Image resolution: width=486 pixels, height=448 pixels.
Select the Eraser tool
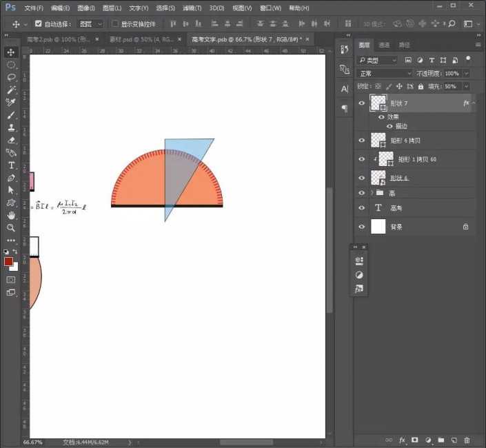tap(11, 140)
